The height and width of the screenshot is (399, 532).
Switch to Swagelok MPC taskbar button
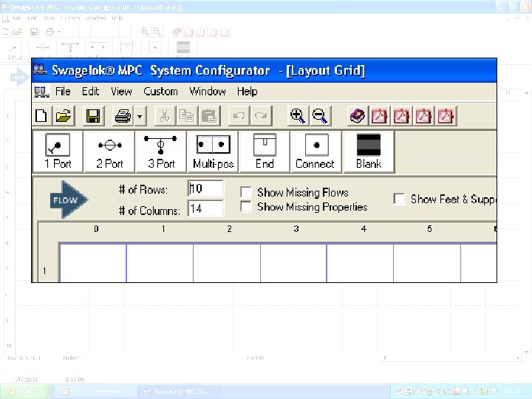179,392
